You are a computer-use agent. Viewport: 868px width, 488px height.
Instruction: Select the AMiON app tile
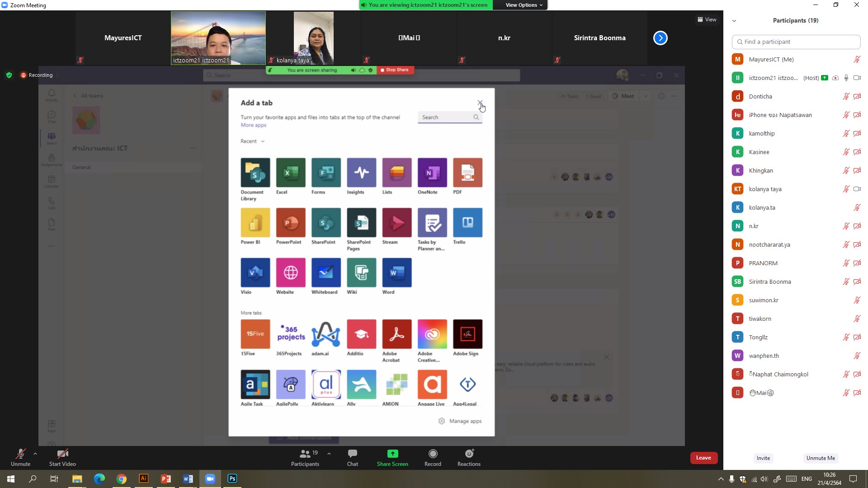click(397, 385)
